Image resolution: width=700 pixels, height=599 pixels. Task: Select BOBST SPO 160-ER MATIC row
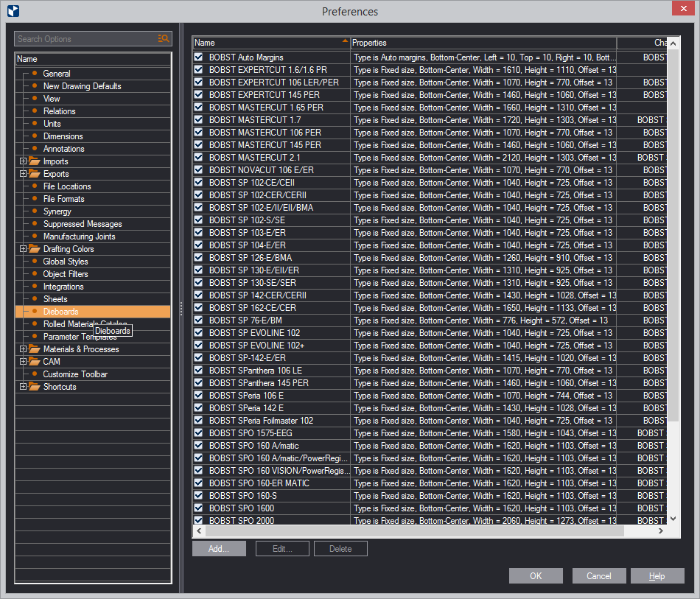(430, 483)
